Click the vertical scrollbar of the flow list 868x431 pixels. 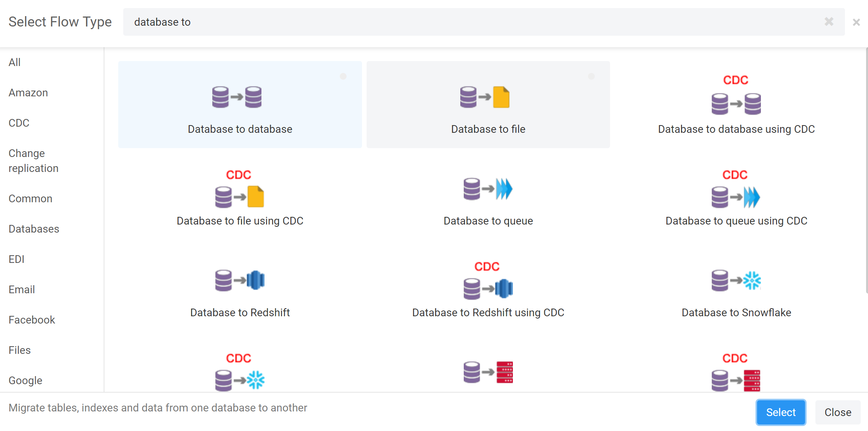click(x=866, y=170)
